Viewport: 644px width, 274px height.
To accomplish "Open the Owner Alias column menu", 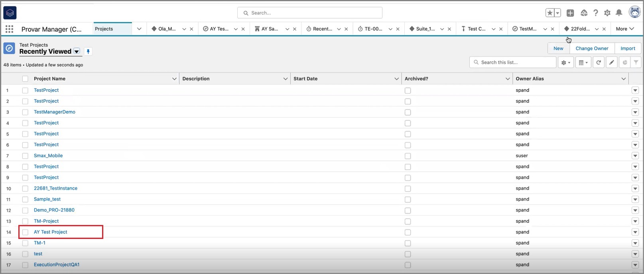I will [624, 79].
